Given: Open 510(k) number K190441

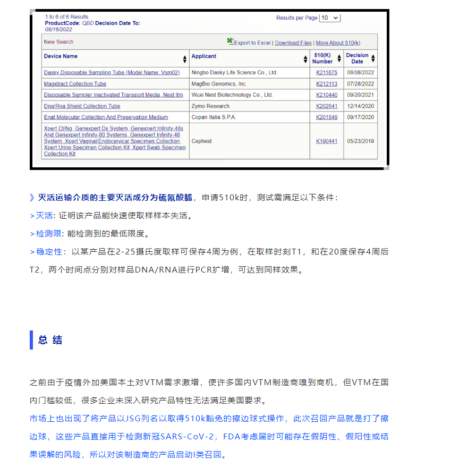Looking at the screenshot, I should [x=327, y=141].
